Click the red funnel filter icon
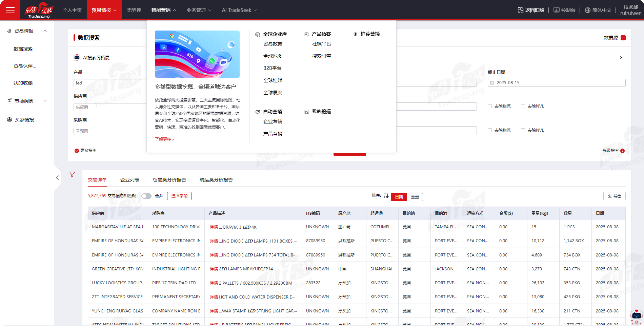The image size is (644, 326). [x=72, y=174]
